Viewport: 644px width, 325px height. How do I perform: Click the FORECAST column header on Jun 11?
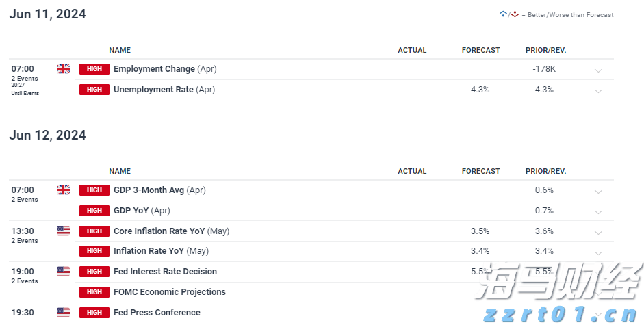click(x=480, y=50)
